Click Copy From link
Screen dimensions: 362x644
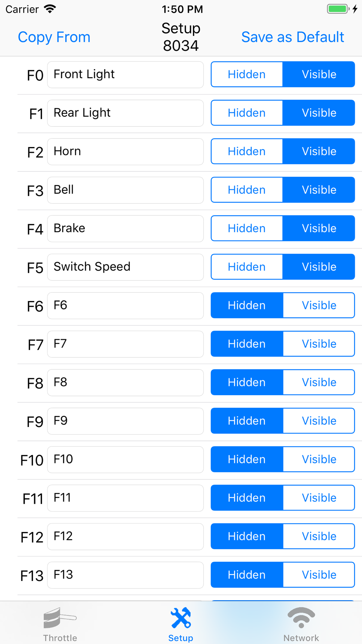click(54, 37)
